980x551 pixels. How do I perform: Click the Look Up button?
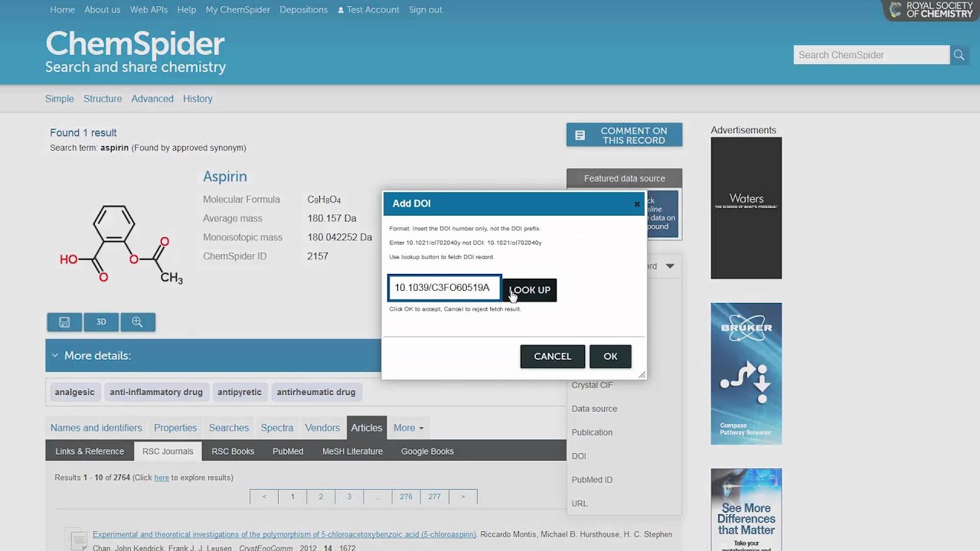529,290
